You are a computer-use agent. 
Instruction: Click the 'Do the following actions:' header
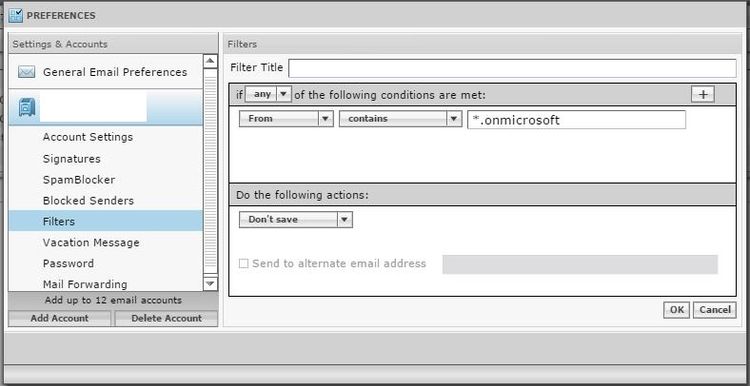pos(482,195)
